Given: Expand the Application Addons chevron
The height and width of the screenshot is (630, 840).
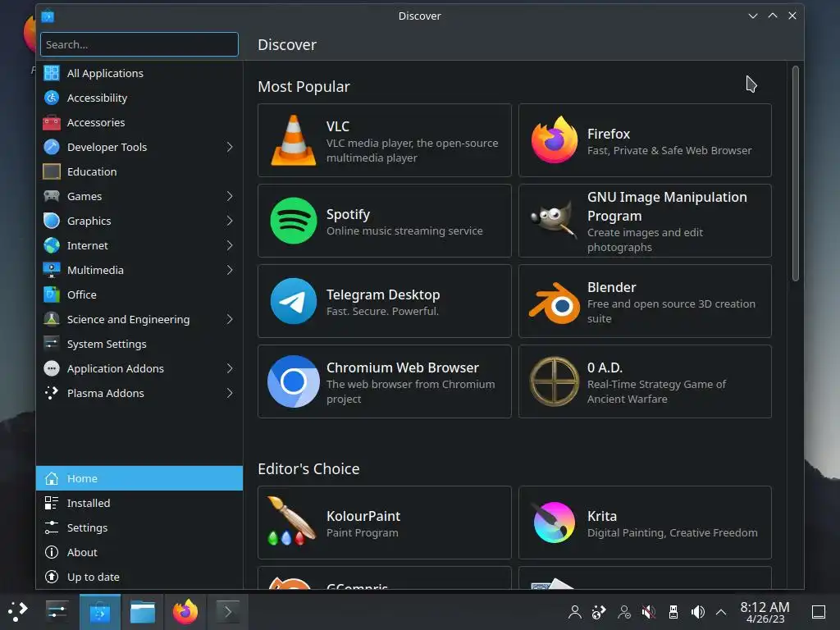Looking at the screenshot, I should coord(230,368).
